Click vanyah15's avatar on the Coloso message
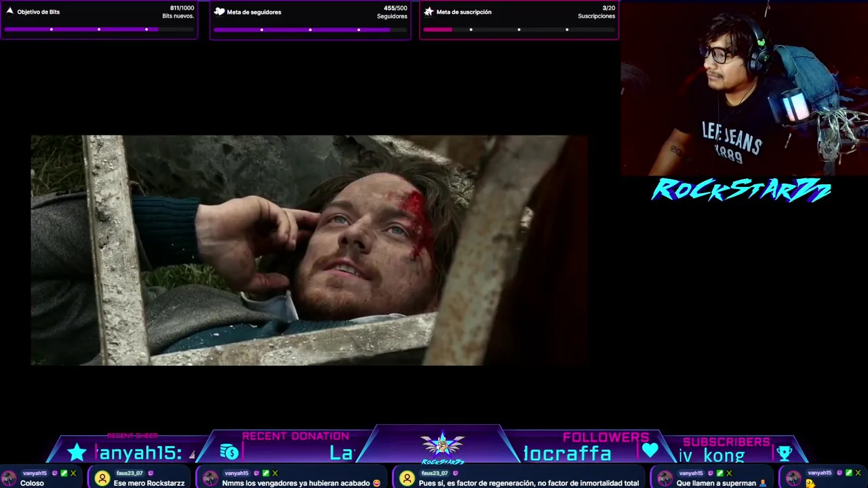 (9, 479)
